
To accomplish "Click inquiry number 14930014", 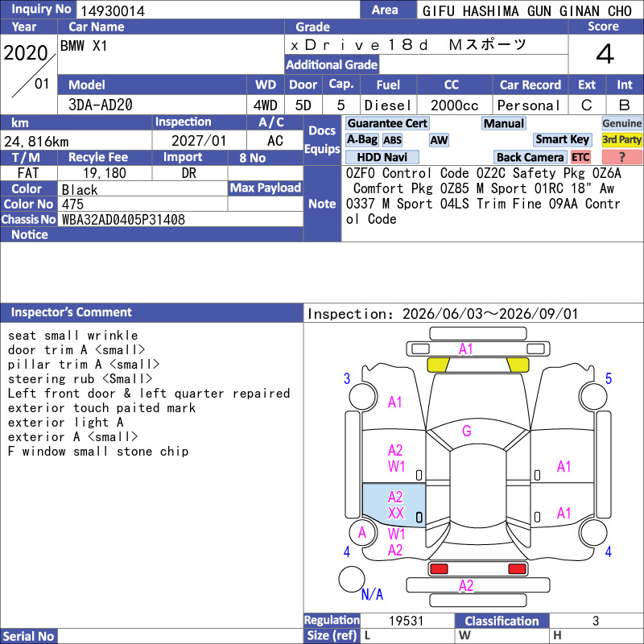I will click(113, 11).
